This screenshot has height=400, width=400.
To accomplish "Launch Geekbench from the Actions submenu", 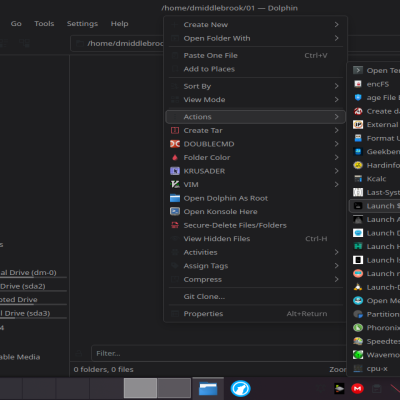I will [x=375, y=152].
